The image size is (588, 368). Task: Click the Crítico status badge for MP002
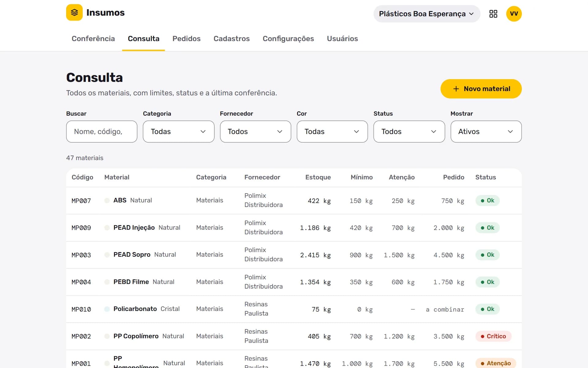click(x=493, y=336)
